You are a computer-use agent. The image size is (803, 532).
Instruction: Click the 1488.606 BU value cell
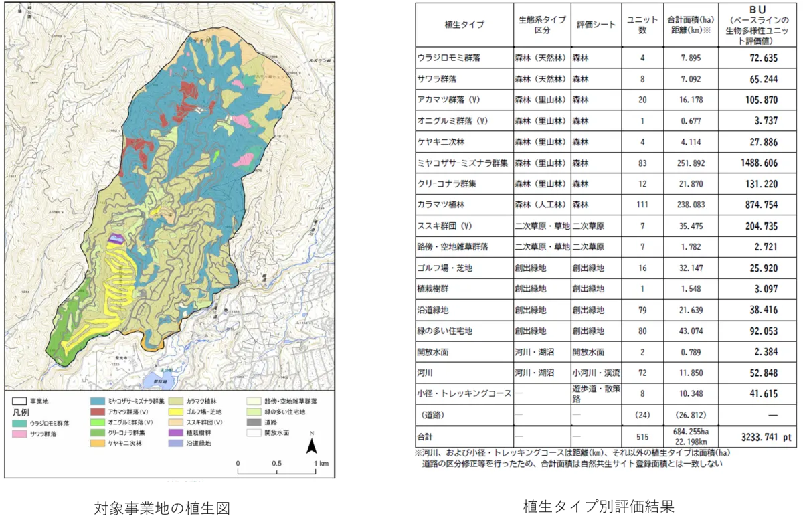point(759,163)
